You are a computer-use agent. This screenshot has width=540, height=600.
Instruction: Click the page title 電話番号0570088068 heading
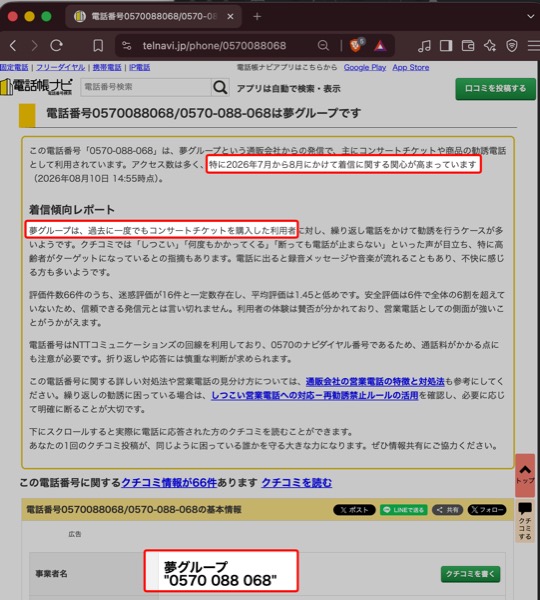204,113
